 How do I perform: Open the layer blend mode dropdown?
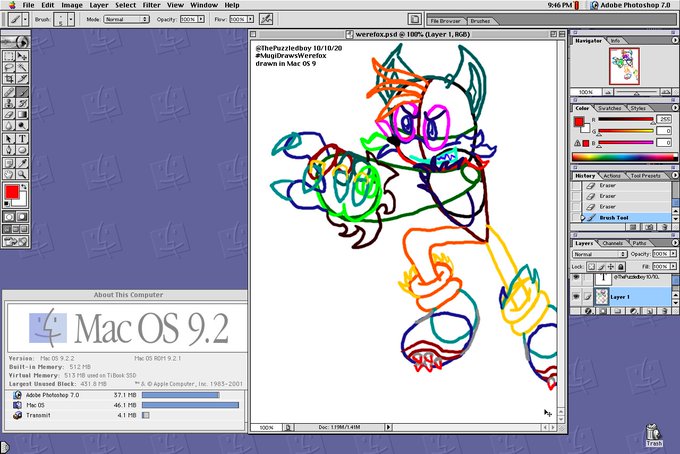pyautogui.click(x=600, y=254)
